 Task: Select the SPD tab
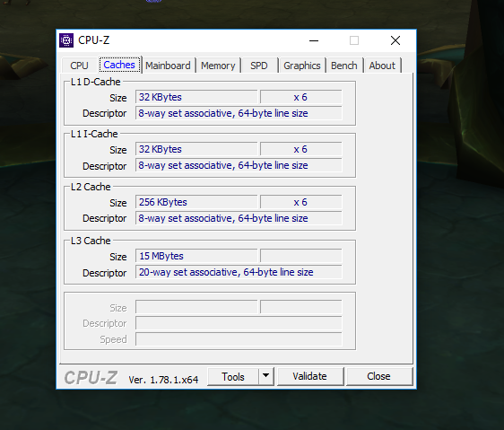259,66
